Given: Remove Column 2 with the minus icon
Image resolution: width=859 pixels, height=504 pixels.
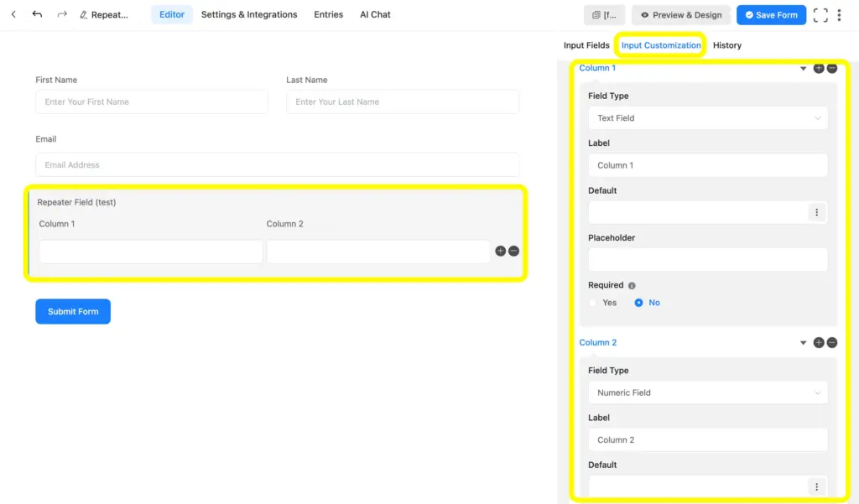Looking at the screenshot, I should click(x=831, y=342).
